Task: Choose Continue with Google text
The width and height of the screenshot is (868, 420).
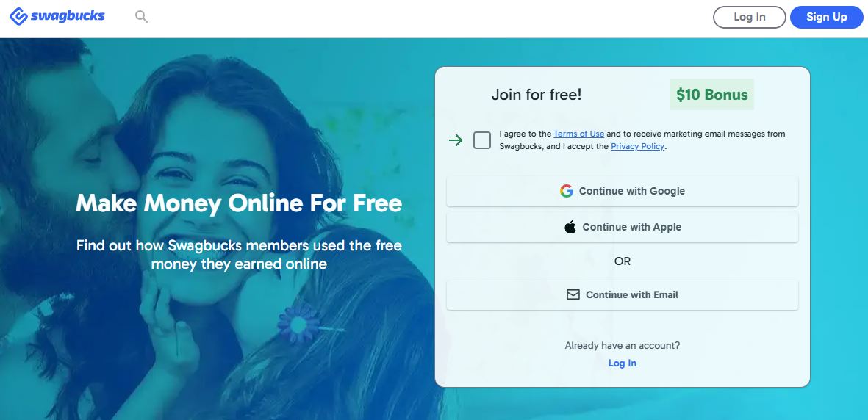Action: tap(631, 191)
